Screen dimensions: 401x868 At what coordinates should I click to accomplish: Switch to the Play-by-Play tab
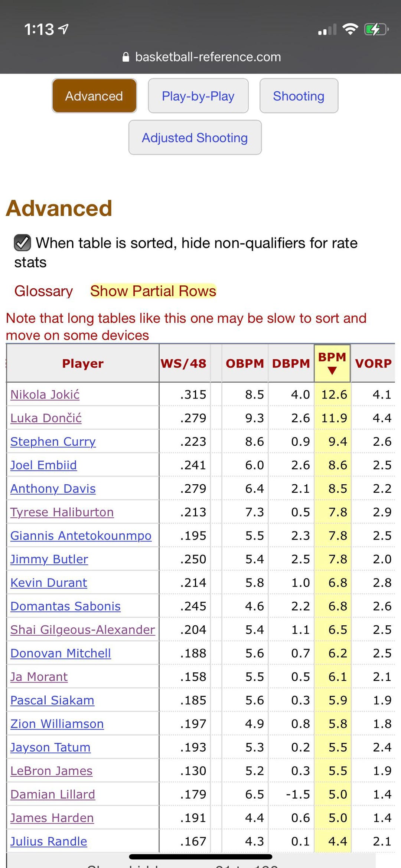198,96
